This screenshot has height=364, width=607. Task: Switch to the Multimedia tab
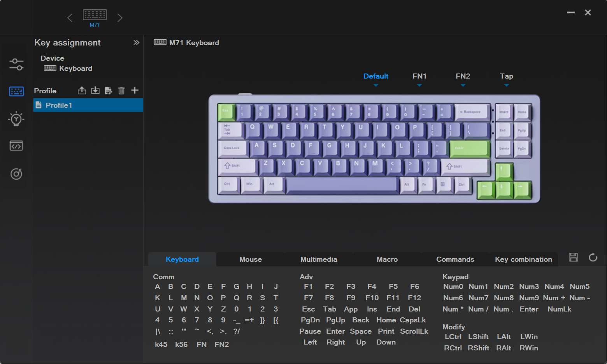point(319,259)
